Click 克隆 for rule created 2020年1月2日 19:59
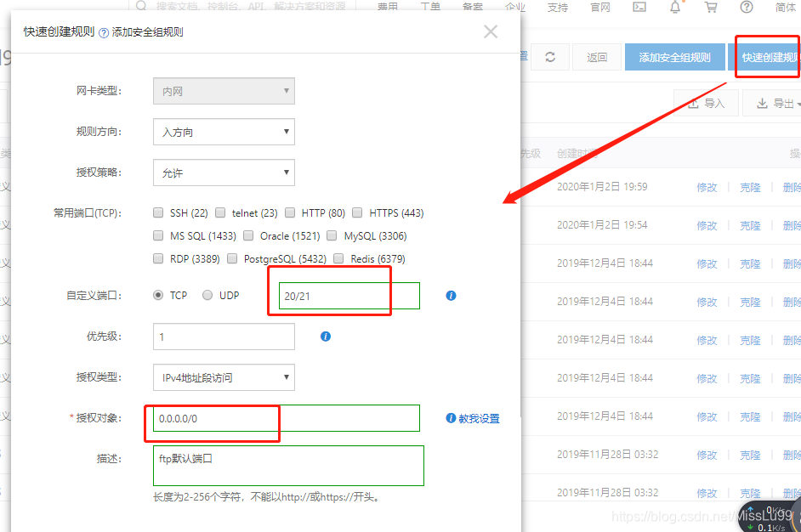 750,187
